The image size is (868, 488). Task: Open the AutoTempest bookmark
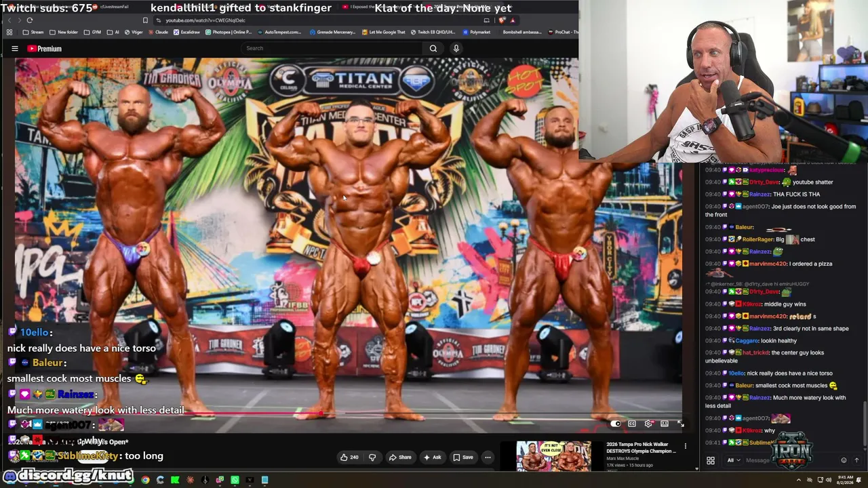[279, 32]
